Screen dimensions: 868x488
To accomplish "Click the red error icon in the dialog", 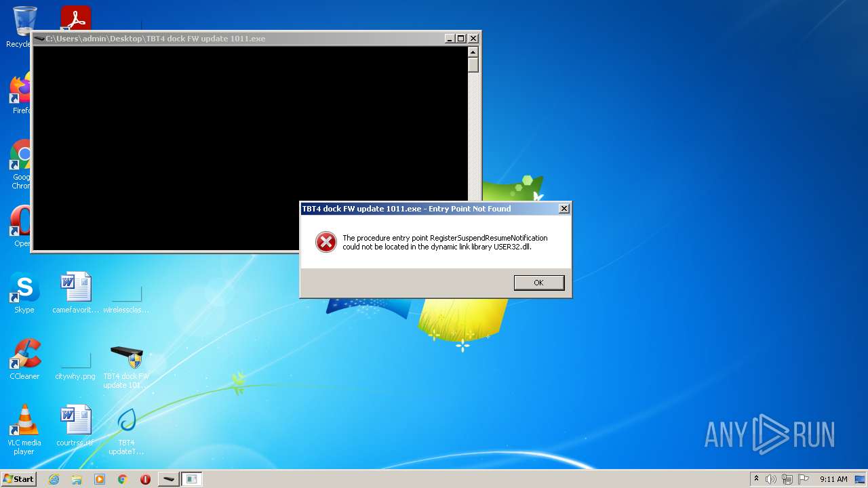I will point(326,242).
